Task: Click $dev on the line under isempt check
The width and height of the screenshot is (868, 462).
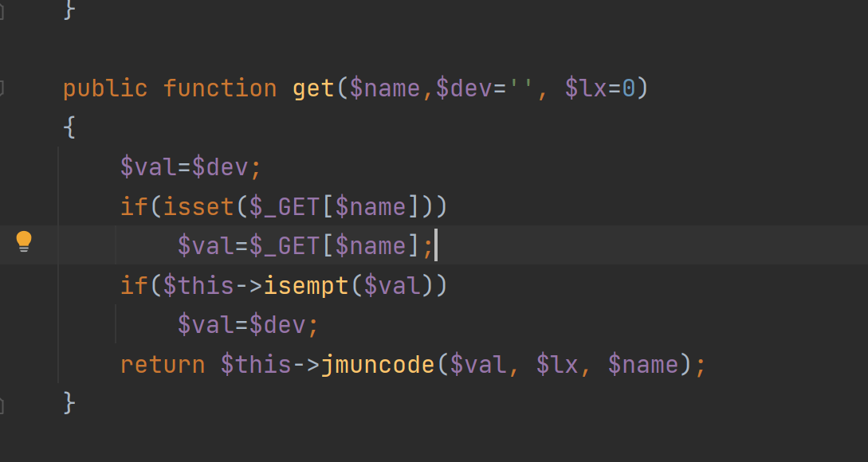Action: 277,325
